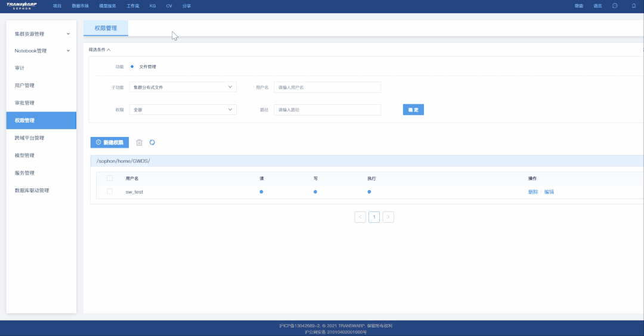Open KG in top navigation
Screen dimensions: 644x336
point(153,6)
